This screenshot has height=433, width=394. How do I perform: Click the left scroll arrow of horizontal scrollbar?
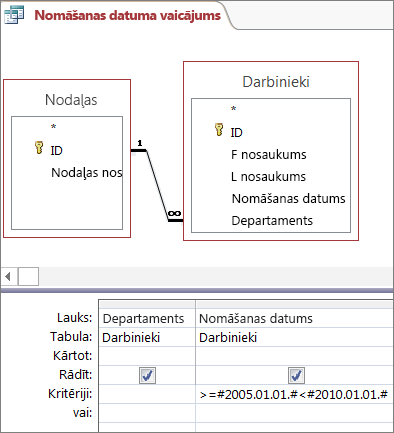[8, 276]
